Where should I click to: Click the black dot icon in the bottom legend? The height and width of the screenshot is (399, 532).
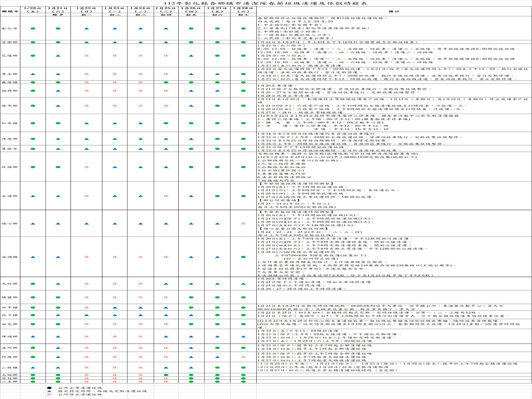(x=50, y=387)
